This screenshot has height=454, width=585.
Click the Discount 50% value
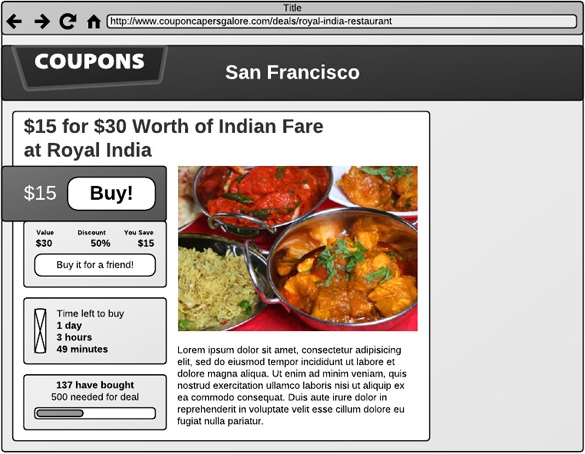[x=100, y=243]
